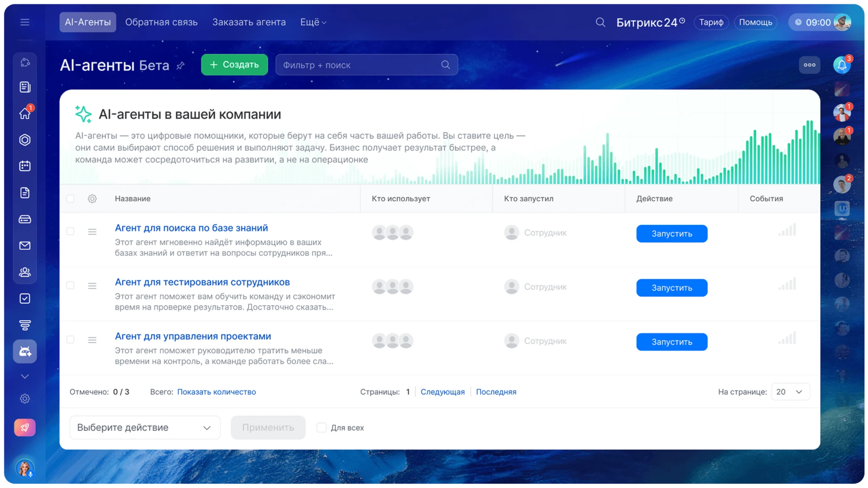
Task: Open 'Агент для поиска по базе знаний' link
Action: 192,228
